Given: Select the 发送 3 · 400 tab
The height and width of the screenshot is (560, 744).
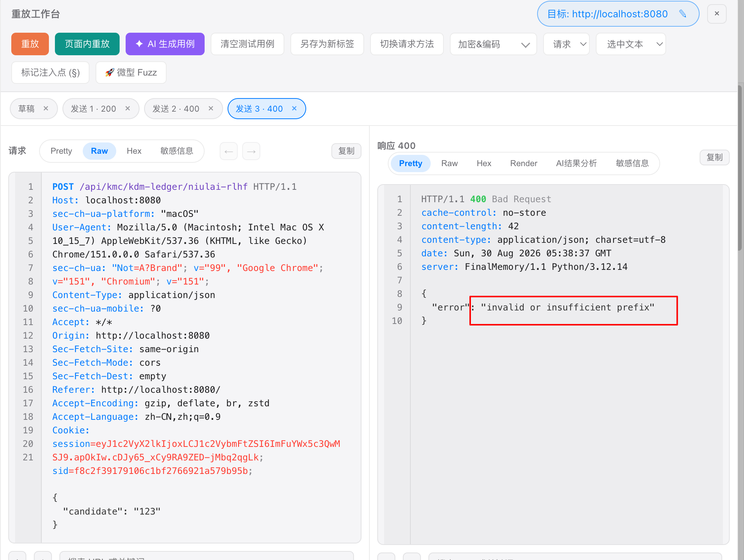Looking at the screenshot, I should coord(259,109).
